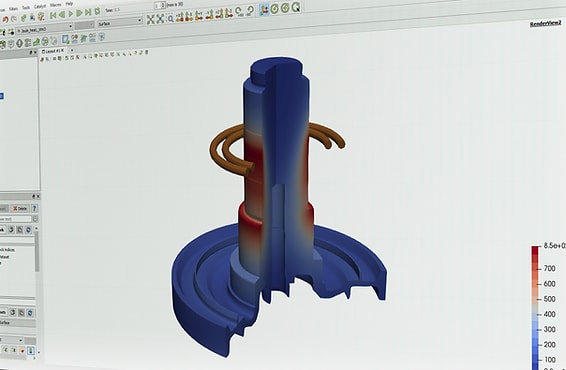This screenshot has height=370, width=566.
Task: Toggle animation loop playback
Action: (x=97, y=12)
